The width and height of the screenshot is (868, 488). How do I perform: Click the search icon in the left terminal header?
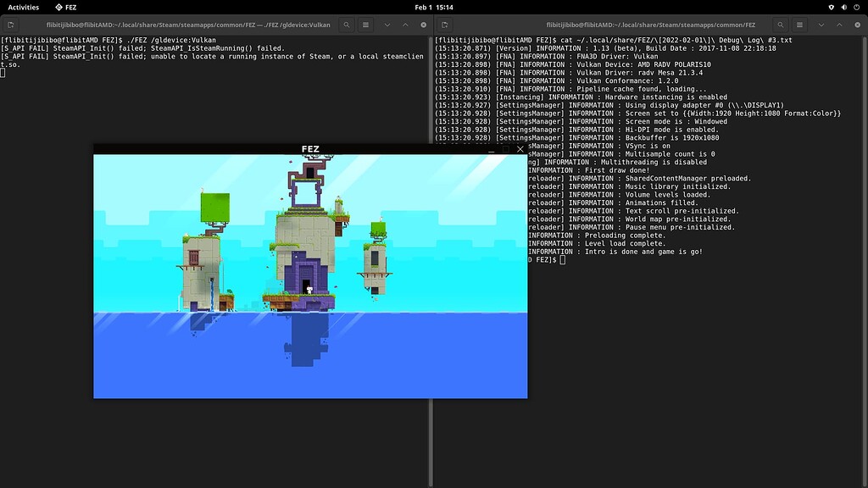[346, 24]
